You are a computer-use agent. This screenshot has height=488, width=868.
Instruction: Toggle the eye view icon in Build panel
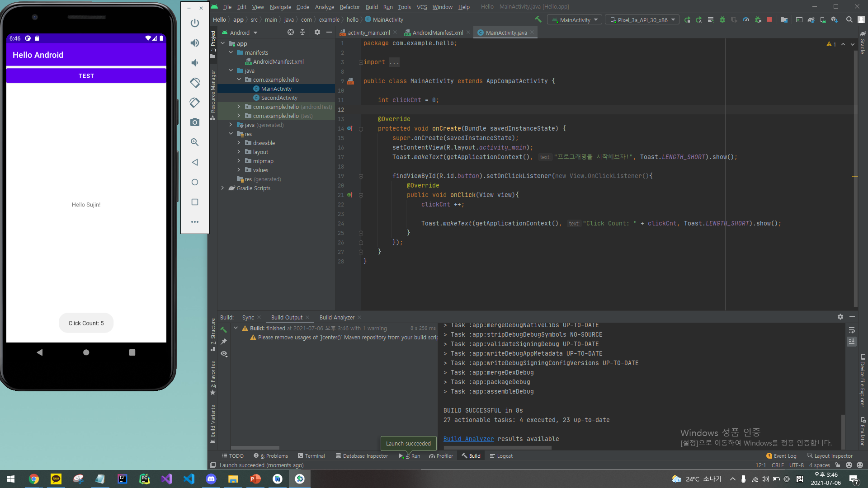tap(224, 354)
